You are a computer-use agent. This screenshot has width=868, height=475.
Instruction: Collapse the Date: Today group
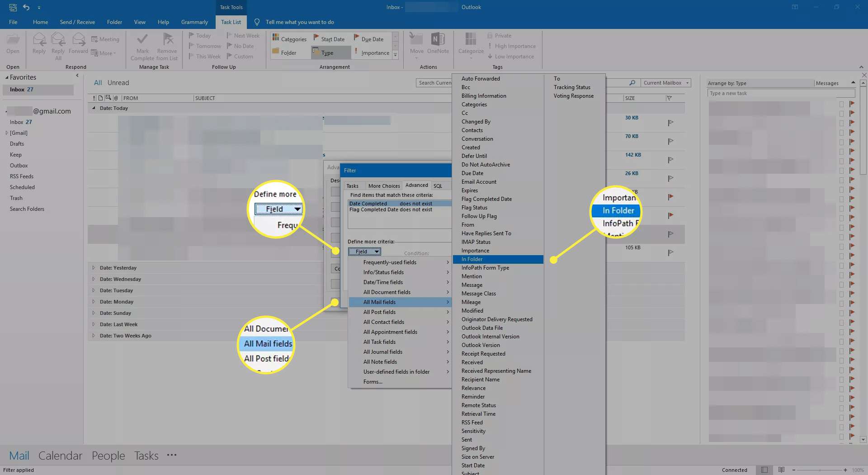coord(94,108)
